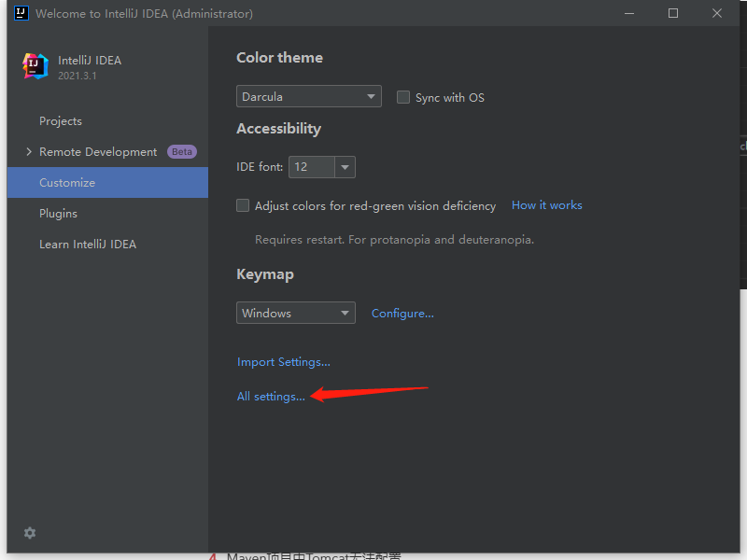Image resolution: width=747 pixels, height=560 pixels.
Task: Open the Darcula color theme dropdown
Action: 309,96
